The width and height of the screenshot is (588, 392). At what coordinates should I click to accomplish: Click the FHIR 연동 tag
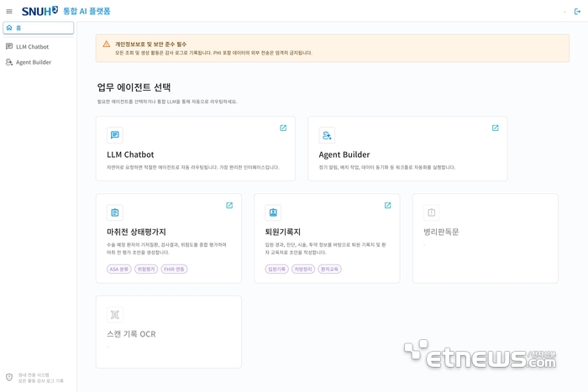(174, 269)
